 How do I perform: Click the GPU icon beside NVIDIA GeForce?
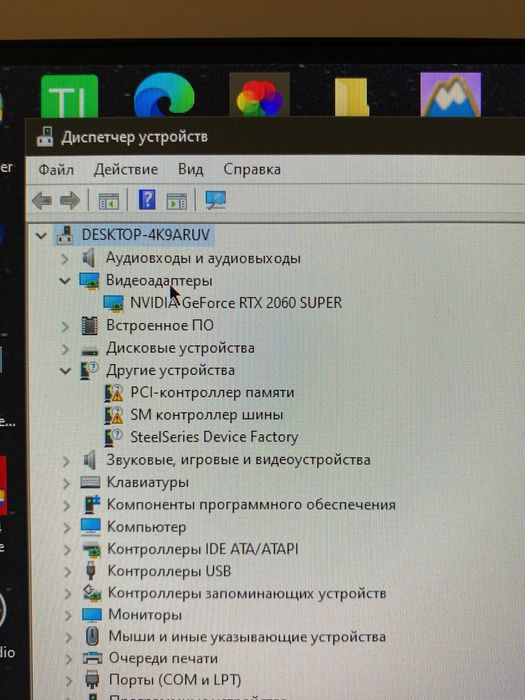pos(113,304)
